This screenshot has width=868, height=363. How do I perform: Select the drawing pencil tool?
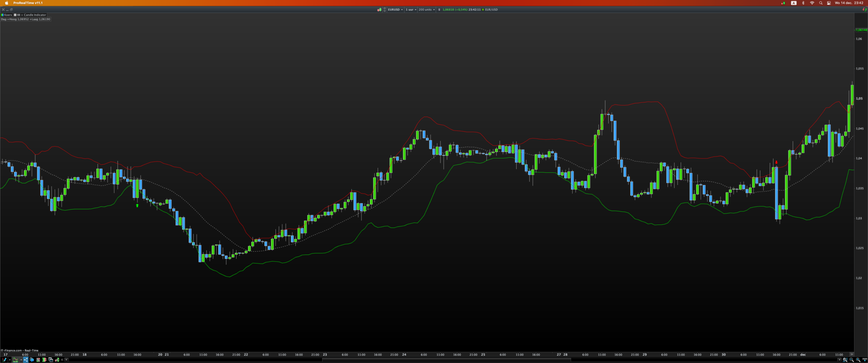4,360
